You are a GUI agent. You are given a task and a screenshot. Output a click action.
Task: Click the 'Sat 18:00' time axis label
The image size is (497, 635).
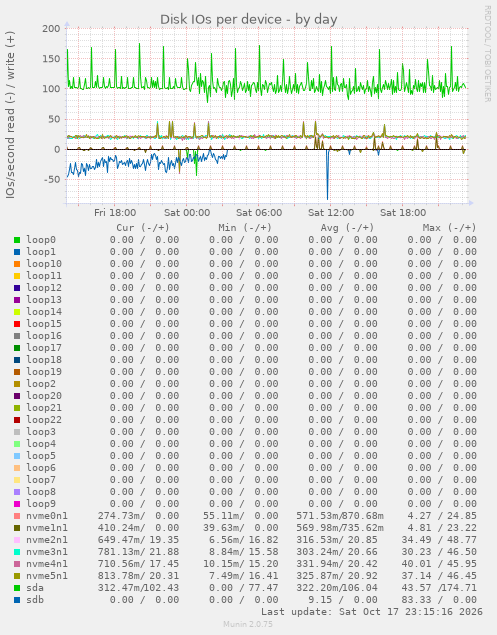tap(403, 213)
